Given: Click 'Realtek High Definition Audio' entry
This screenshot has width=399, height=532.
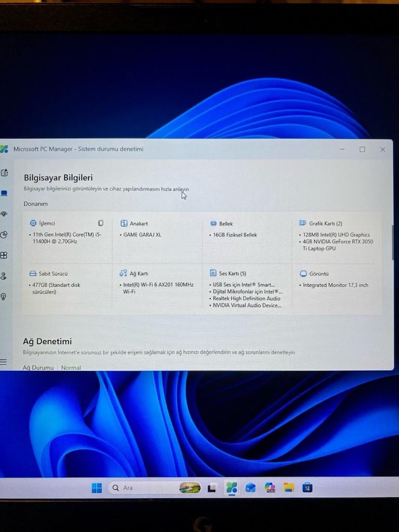Looking at the screenshot, I should [x=246, y=298].
